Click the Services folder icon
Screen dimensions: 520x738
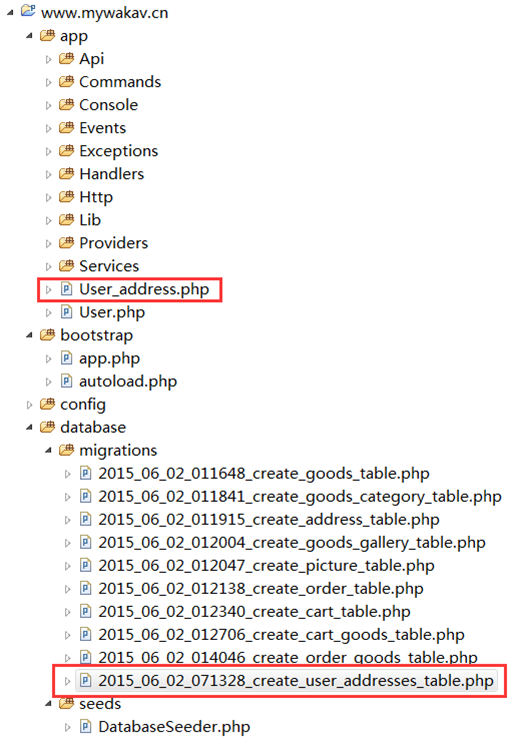click(66, 266)
